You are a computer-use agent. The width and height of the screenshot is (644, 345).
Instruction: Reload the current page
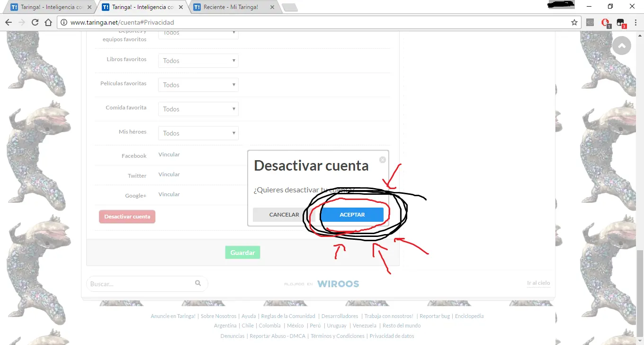pos(35,22)
